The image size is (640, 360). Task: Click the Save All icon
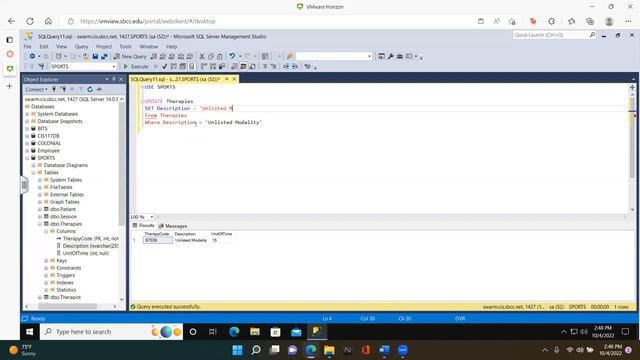[x=104, y=56]
